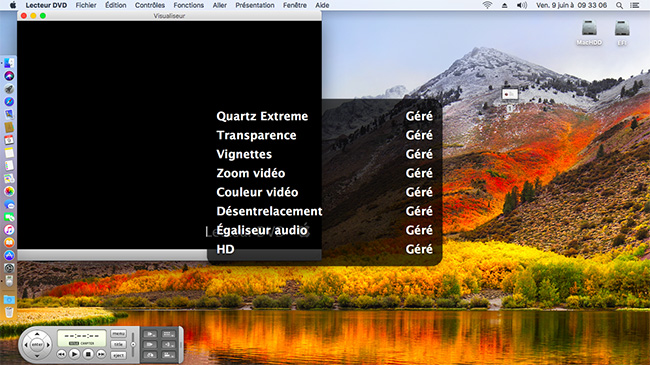Click the controller volume slider knob
Viewport: 650px width, 365px height.
[133, 344]
